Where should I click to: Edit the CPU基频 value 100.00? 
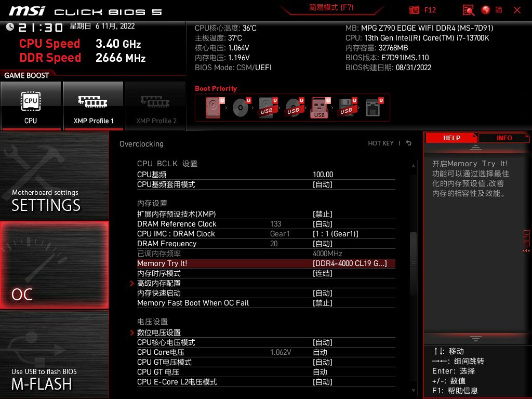[323, 175]
